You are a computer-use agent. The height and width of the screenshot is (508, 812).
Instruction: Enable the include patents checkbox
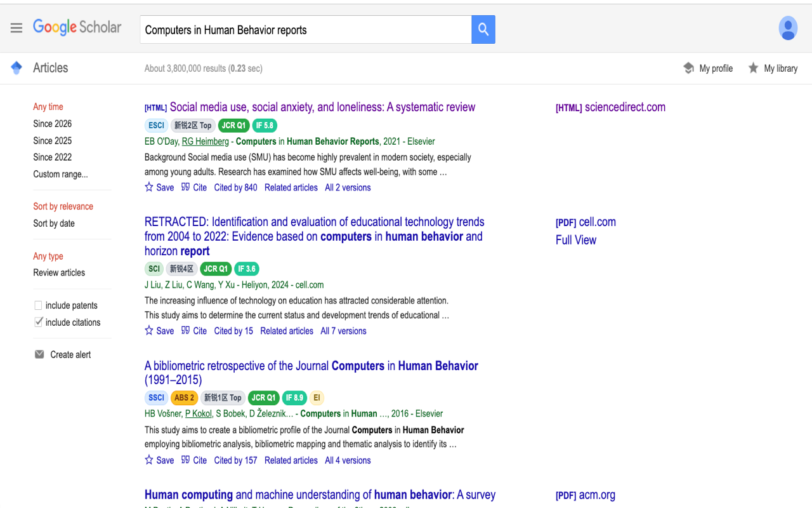click(x=38, y=305)
